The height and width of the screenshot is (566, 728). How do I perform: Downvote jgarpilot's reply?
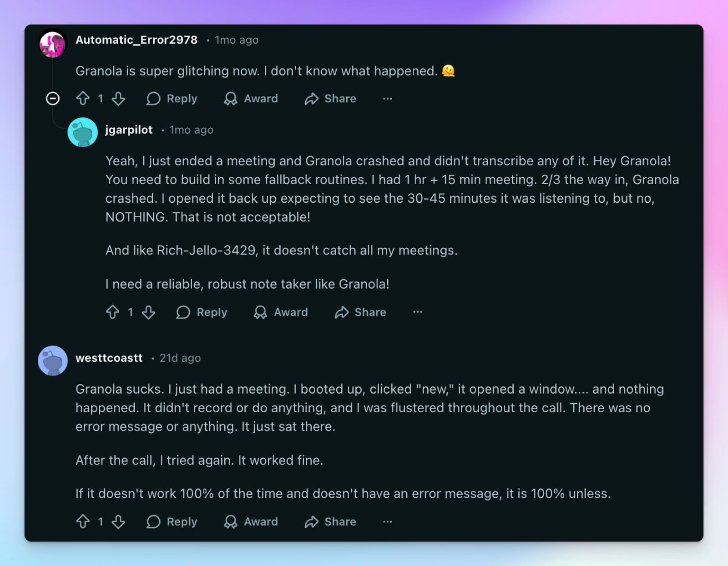(149, 312)
